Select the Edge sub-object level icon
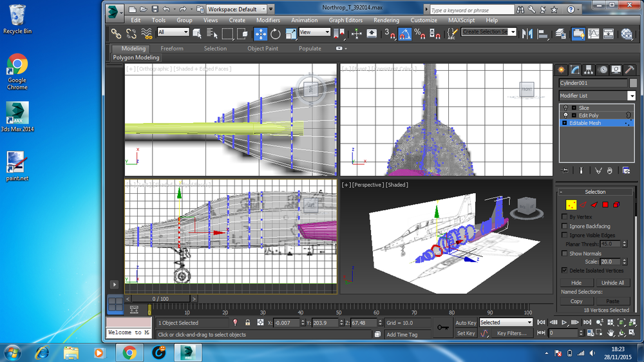 tap(583, 205)
